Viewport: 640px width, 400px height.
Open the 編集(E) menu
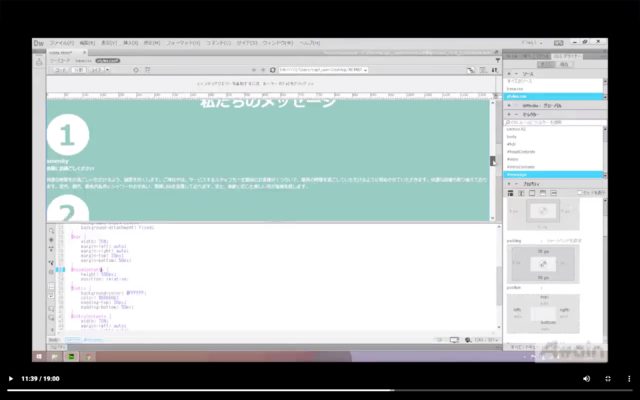pos(87,43)
